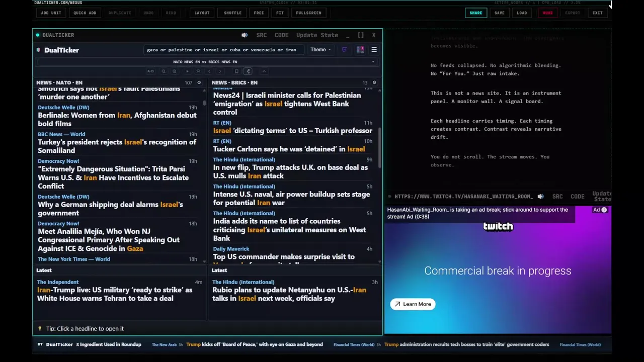Screen dimensions: 644x362
Task: Click ADD UNIT in top toolbar
Action: tap(51, 13)
